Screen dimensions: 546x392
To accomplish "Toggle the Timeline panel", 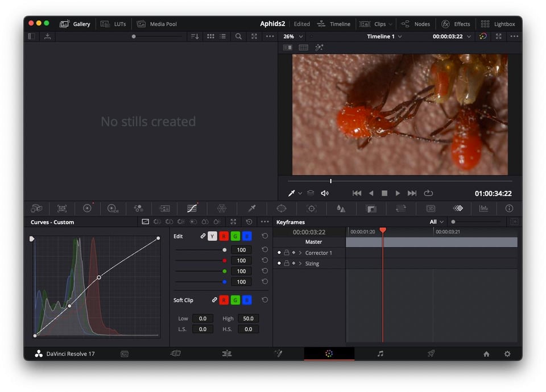I will pos(334,24).
